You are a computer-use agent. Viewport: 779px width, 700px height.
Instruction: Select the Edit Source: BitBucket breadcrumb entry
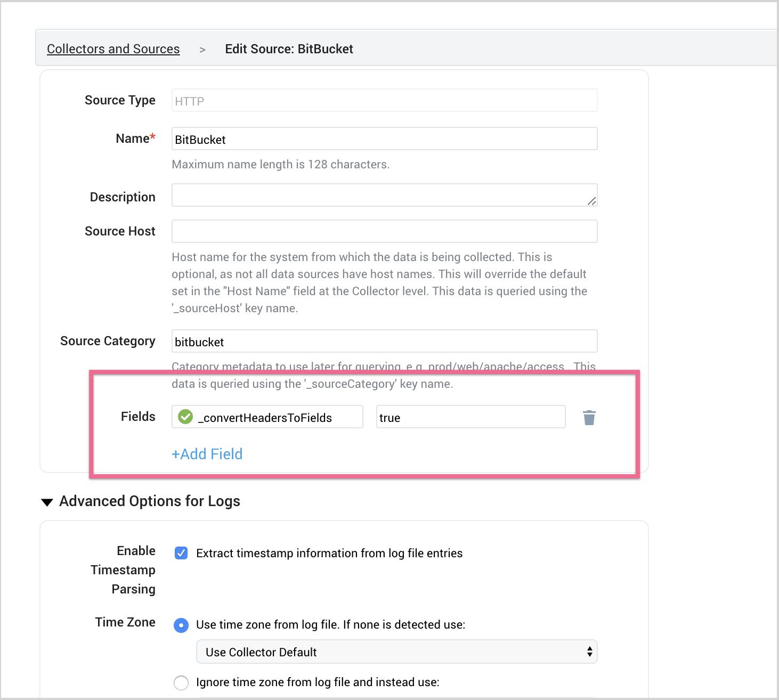tap(289, 48)
